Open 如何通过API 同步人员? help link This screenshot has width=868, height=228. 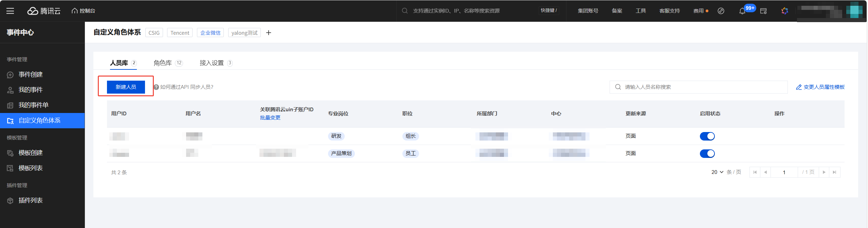[187, 87]
